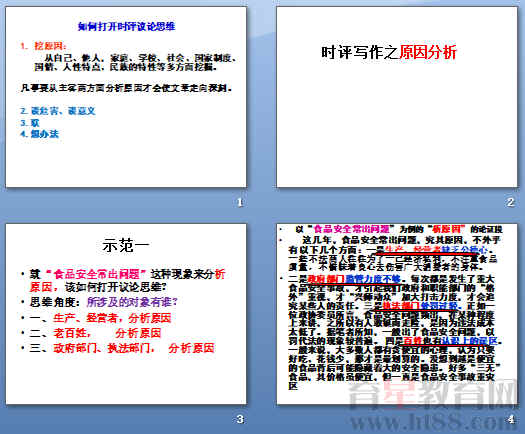Click bullet 二、老百姓 on slide 3
This screenshot has height=434, width=525.
tap(95, 333)
